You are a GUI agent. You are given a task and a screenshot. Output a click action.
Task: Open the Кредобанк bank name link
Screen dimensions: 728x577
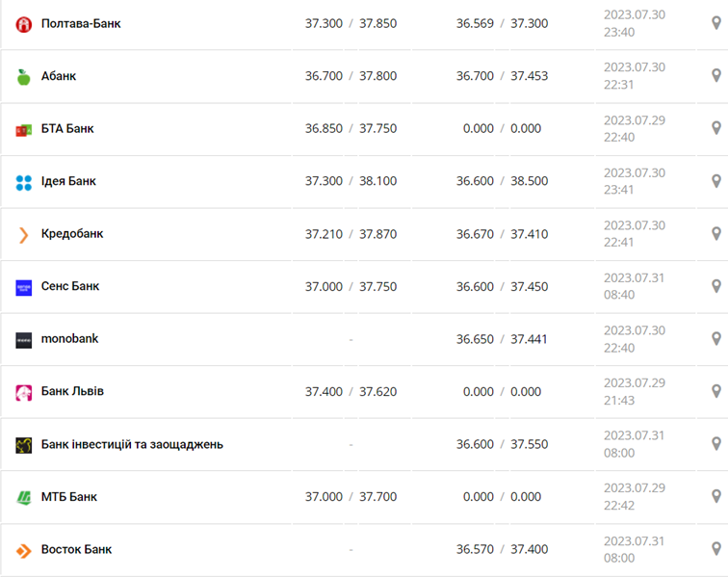click(x=72, y=234)
